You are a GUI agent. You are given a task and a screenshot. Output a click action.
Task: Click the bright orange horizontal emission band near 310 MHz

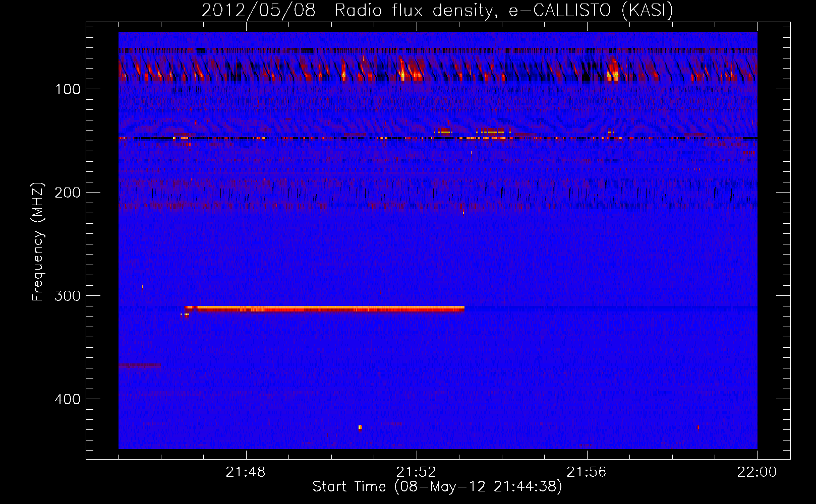click(x=325, y=309)
